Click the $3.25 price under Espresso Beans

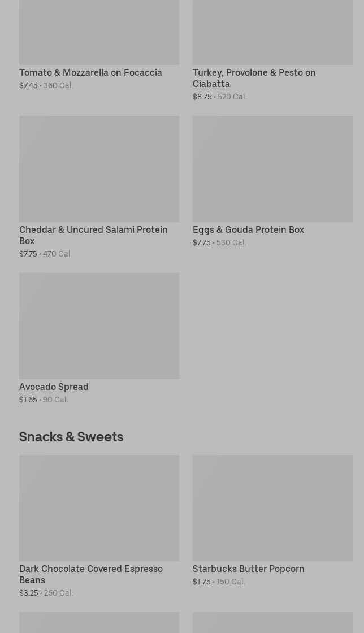point(28,593)
